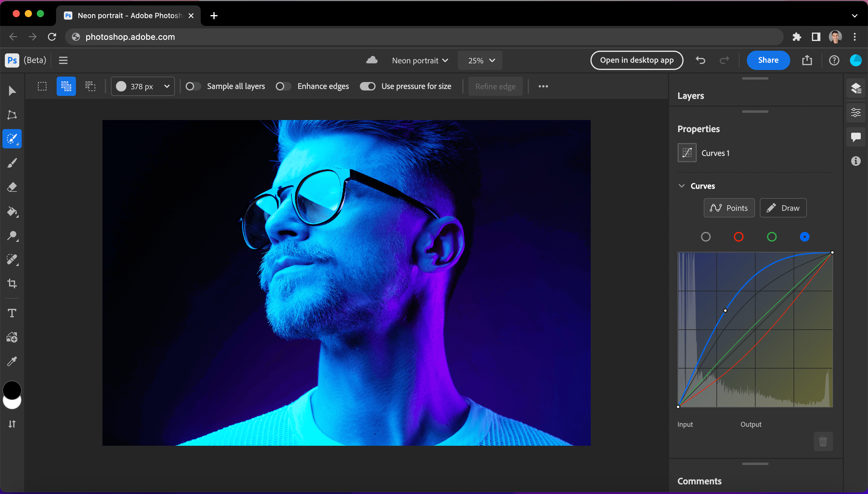Select the Object Selection tool
Screen dimensions: 868x494
click(13, 139)
